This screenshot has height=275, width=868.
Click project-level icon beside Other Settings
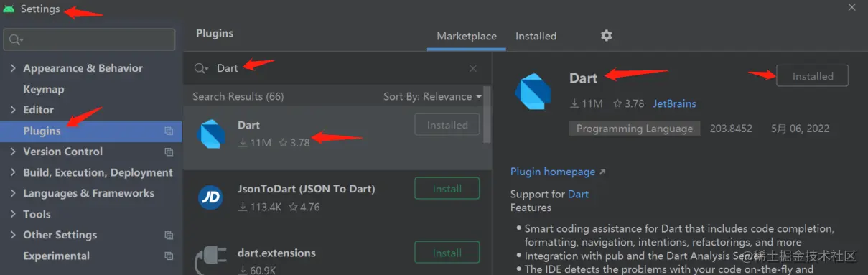pos(169,235)
